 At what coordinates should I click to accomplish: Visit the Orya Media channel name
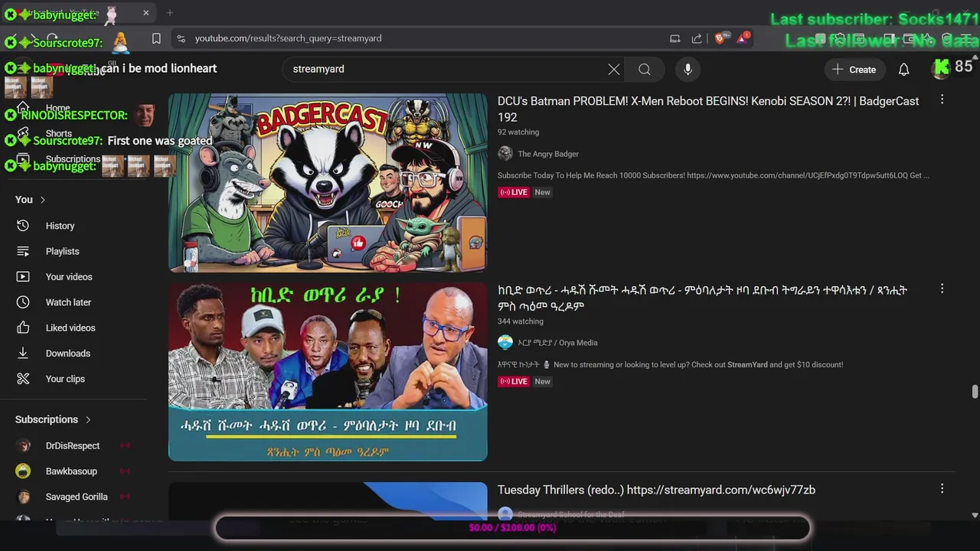(557, 343)
